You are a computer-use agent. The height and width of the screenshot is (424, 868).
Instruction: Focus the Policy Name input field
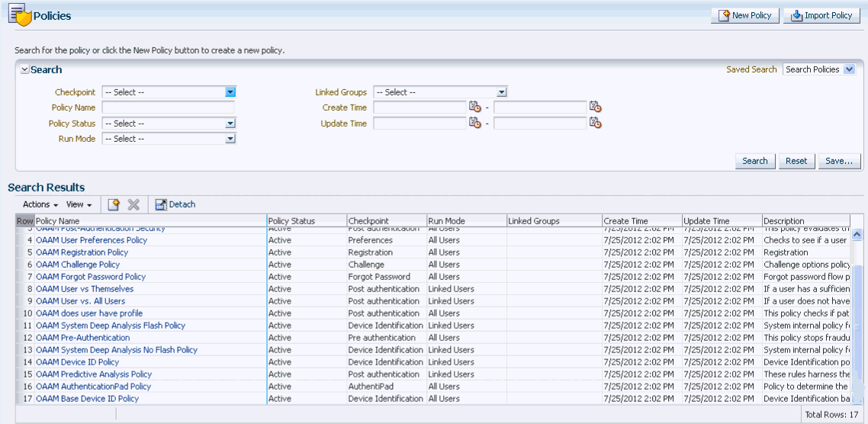tap(169, 108)
